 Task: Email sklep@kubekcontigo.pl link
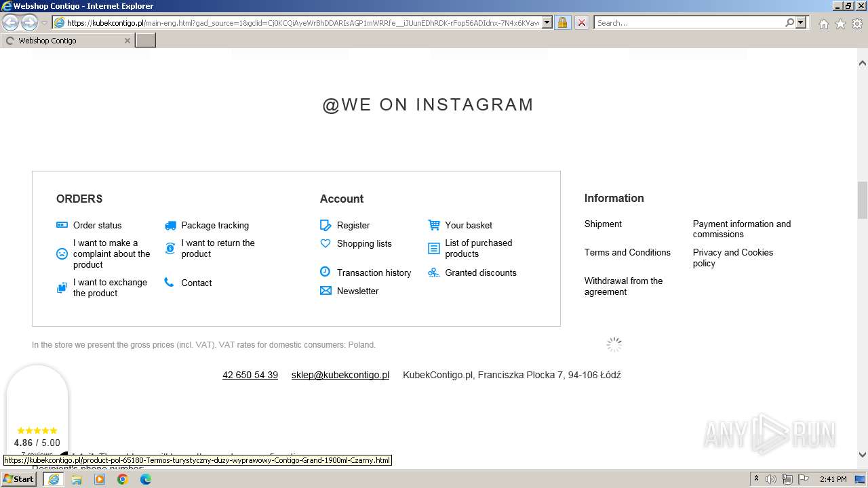click(340, 375)
